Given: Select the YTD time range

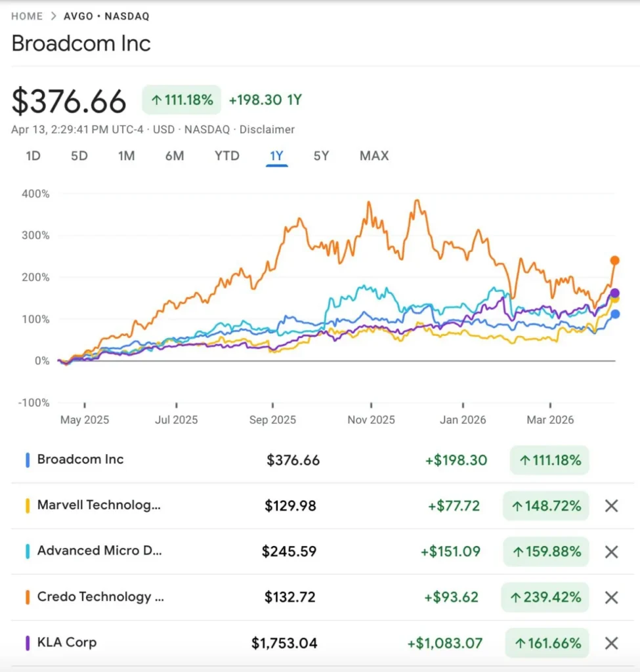Looking at the screenshot, I should point(227,156).
